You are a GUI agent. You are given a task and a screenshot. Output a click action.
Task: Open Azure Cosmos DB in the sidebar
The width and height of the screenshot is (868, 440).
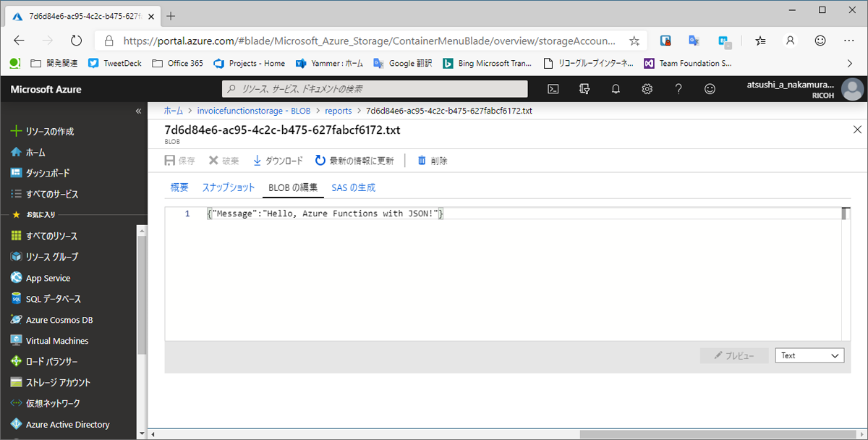click(51, 320)
